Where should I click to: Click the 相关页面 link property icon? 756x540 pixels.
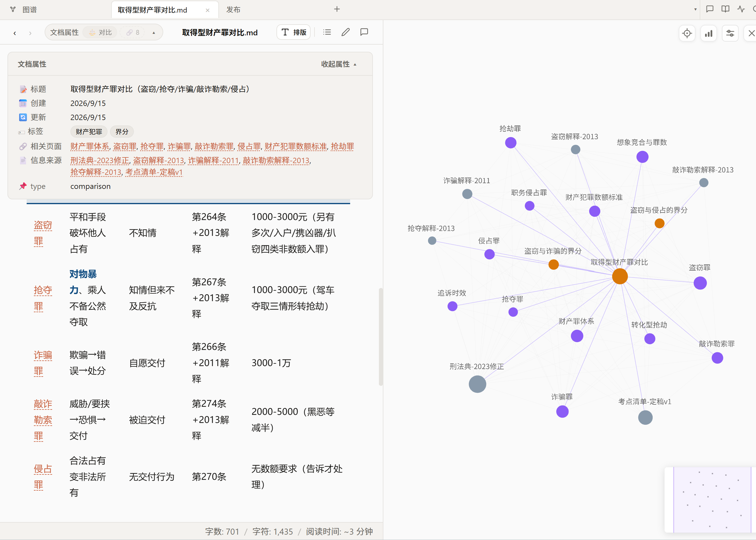(x=23, y=146)
